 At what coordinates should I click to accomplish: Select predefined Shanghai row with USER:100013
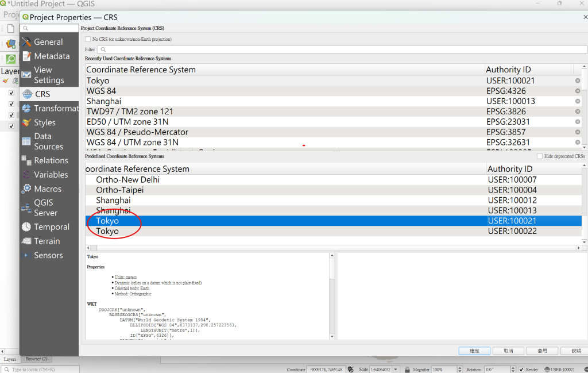[334, 210]
